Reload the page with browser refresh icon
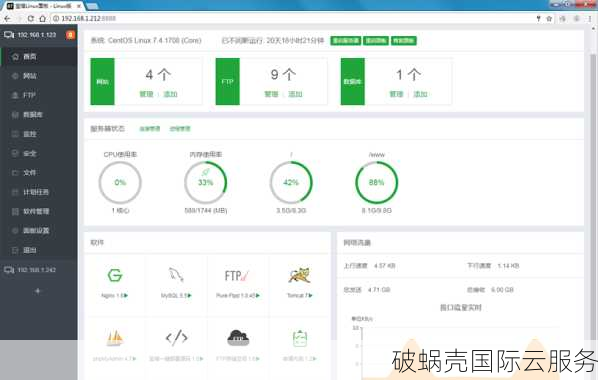The height and width of the screenshot is (380, 598). [x=31, y=18]
